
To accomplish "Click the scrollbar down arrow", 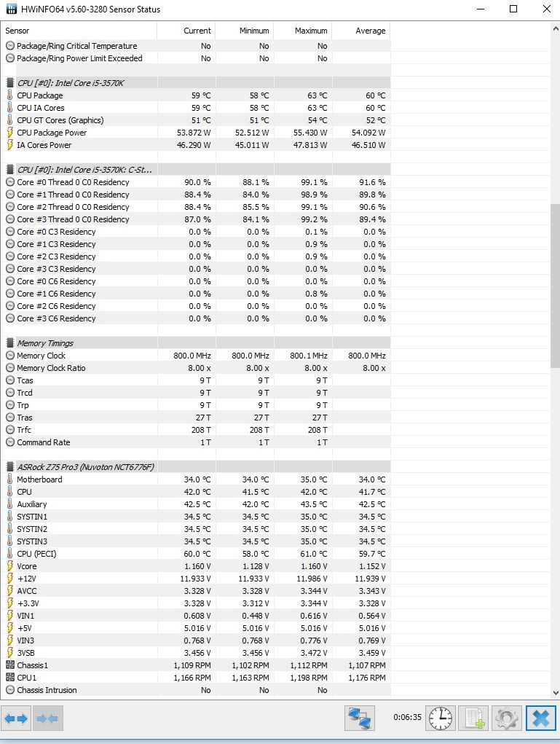I will pyautogui.click(x=555, y=693).
